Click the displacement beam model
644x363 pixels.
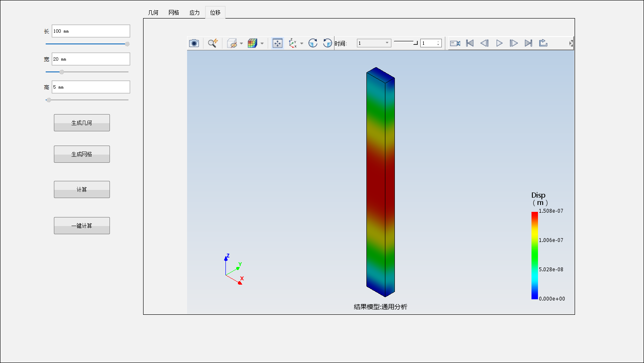coord(381,182)
